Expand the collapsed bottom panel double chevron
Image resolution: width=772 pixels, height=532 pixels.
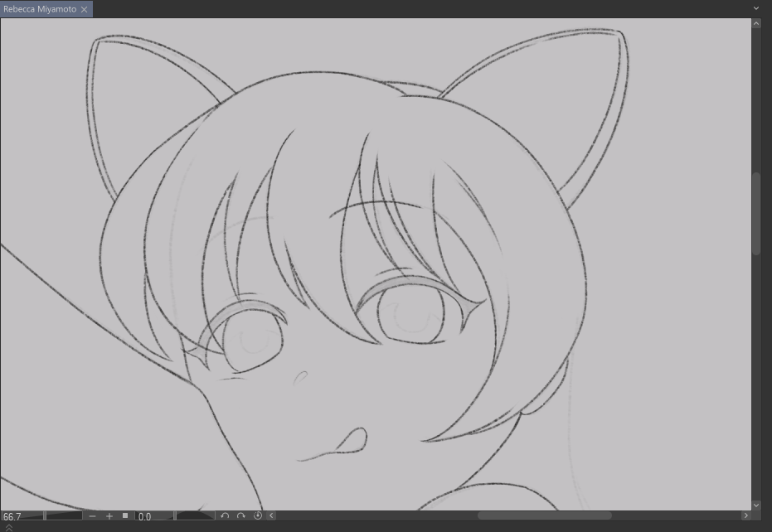8,528
